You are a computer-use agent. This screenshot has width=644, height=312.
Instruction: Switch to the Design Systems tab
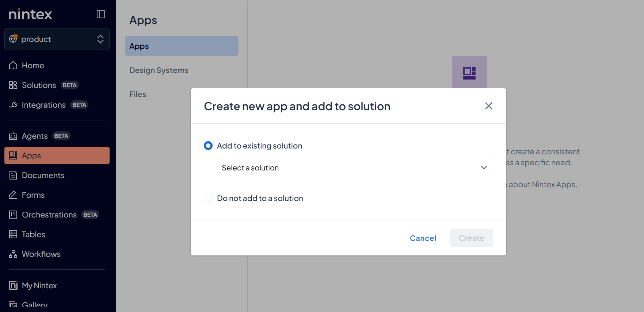point(182,70)
